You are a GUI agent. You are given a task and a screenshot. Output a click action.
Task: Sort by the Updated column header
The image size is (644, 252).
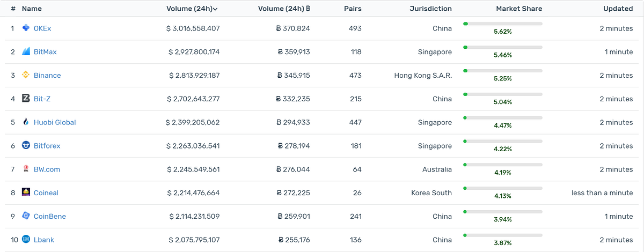tap(618, 9)
